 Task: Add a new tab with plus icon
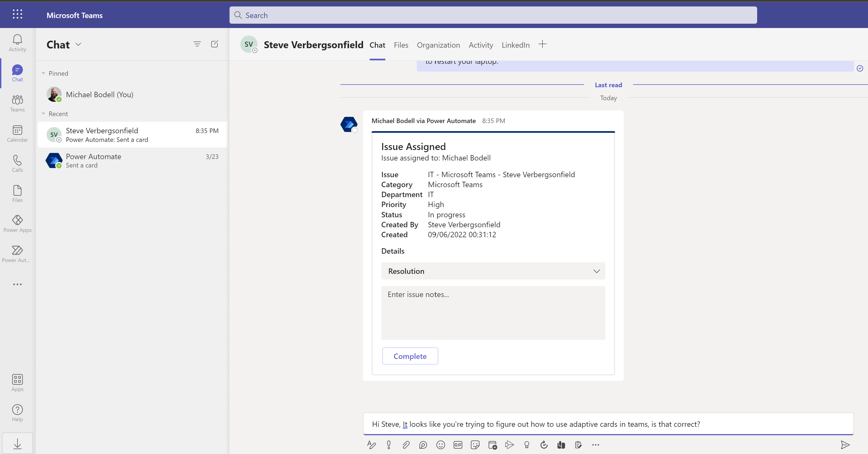pos(542,44)
